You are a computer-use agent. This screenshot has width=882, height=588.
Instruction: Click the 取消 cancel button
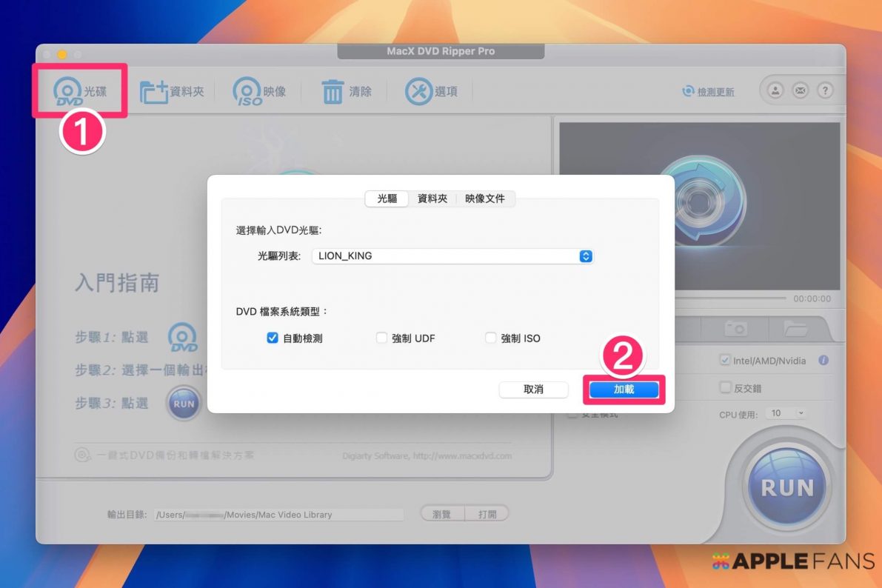pyautogui.click(x=533, y=390)
